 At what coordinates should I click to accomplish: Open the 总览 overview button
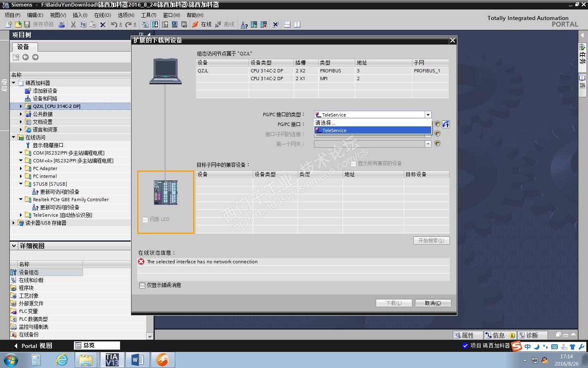coord(97,346)
